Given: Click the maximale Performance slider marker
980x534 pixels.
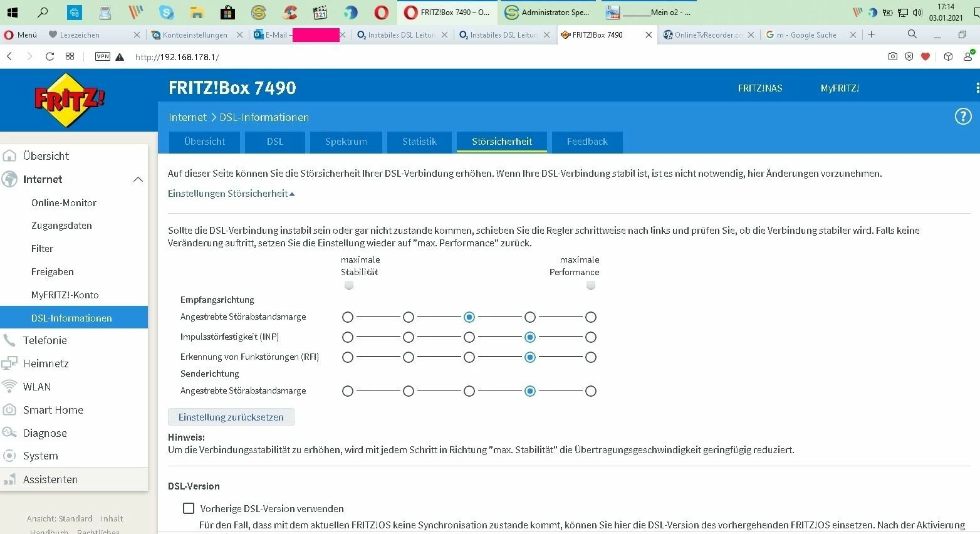Looking at the screenshot, I should tap(590, 285).
